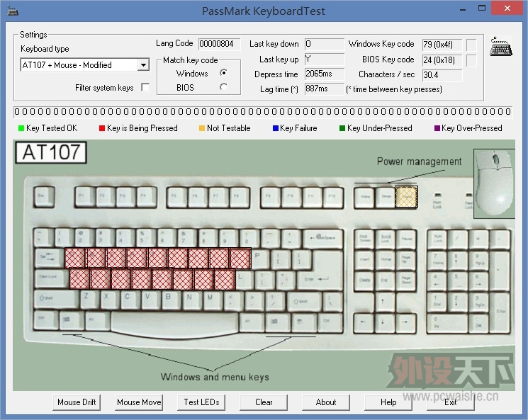
Task: Click the Exit button
Action: click(451, 402)
